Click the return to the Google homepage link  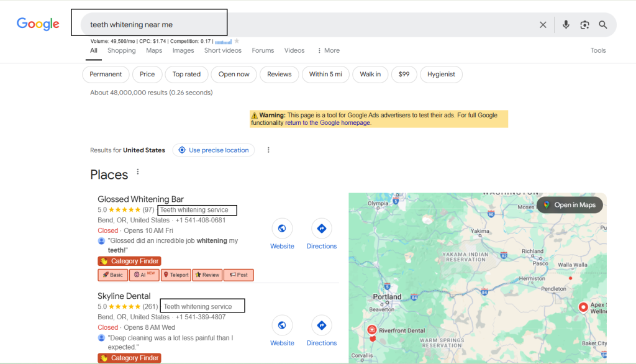click(x=327, y=122)
